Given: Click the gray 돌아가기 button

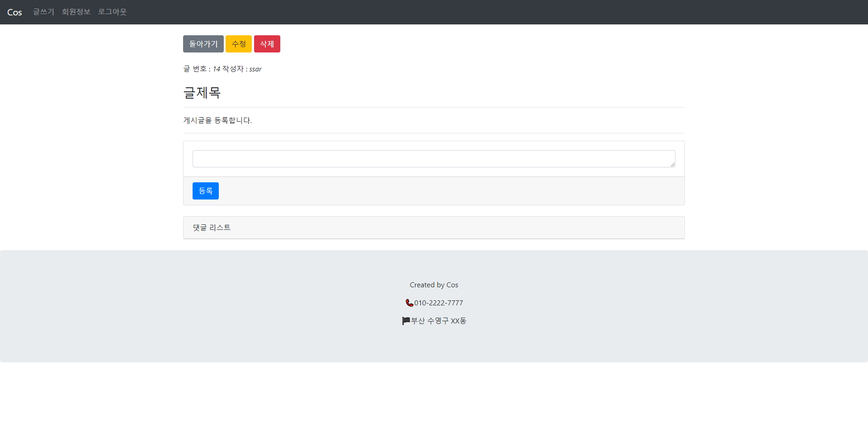Looking at the screenshot, I should coord(203,44).
